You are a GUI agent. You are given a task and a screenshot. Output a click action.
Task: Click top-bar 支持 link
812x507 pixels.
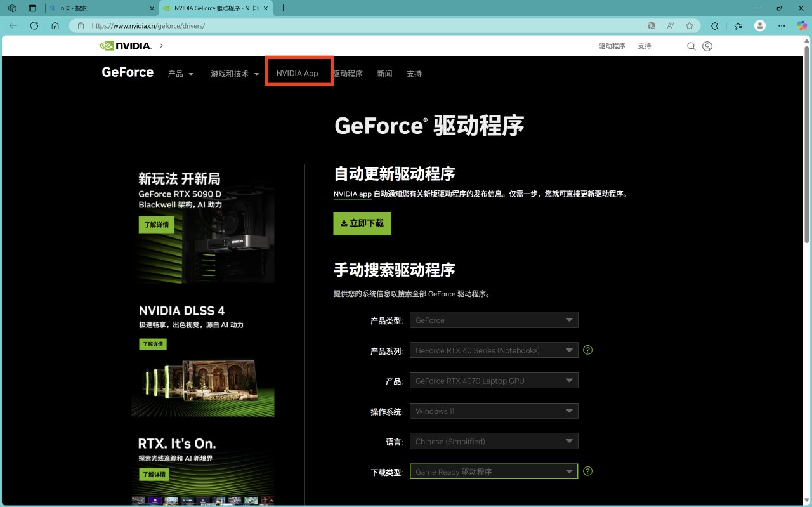click(x=645, y=46)
